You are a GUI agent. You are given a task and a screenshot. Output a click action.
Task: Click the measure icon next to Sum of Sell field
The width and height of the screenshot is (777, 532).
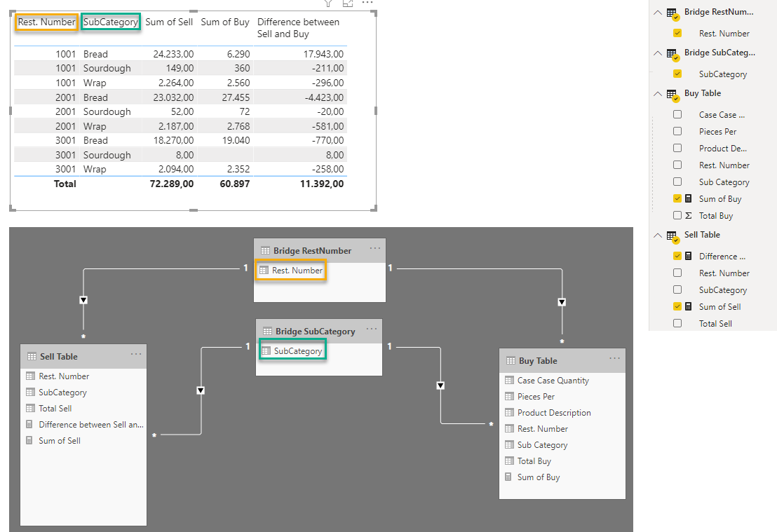tap(689, 306)
